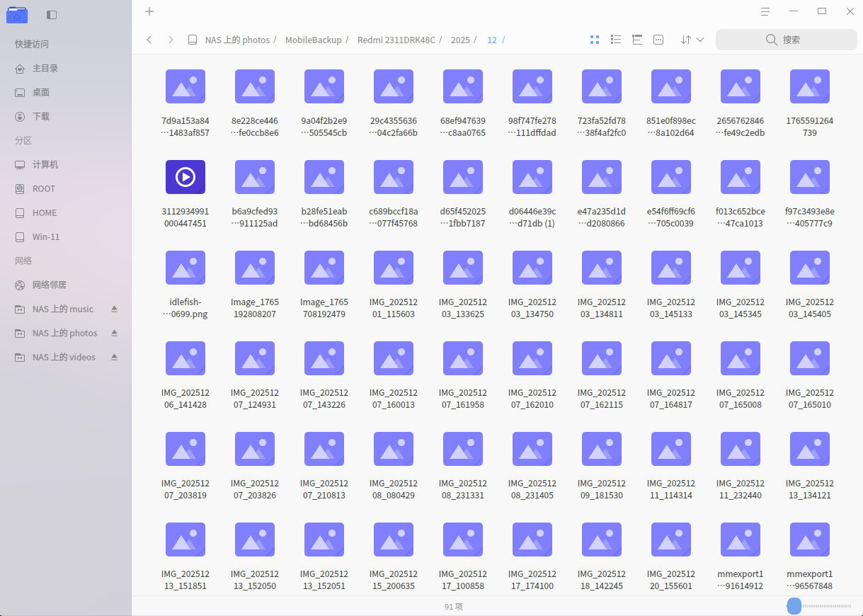Navigate to 2025 folder breadcrumb
This screenshot has width=863, height=616.
[460, 40]
